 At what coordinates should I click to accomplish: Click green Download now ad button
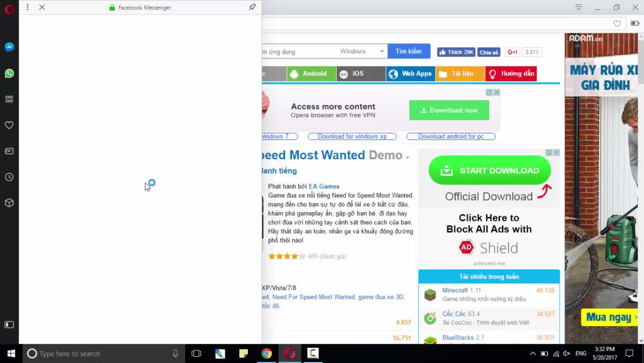(x=449, y=110)
